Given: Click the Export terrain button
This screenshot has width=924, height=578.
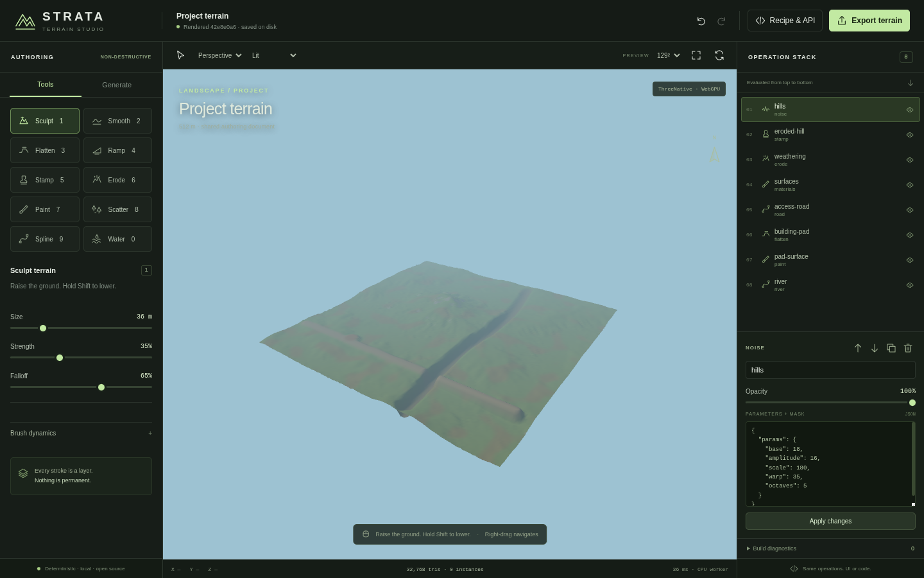Looking at the screenshot, I should pyautogui.click(x=869, y=21).
